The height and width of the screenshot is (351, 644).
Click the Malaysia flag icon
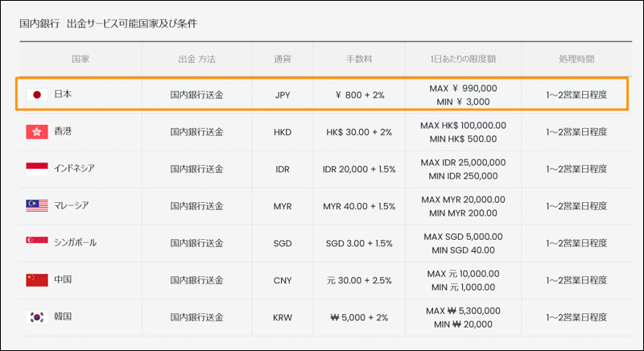pyautogui.click(x=37, y=206)
